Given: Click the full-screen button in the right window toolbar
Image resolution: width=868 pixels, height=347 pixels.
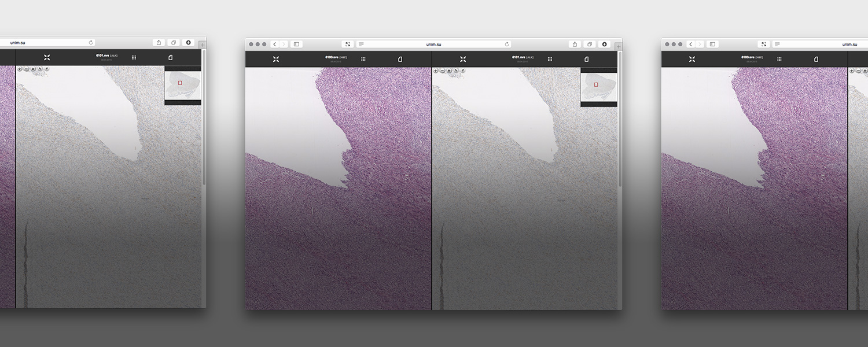Looking at the screenshot, I should pyautogui.click(x=764, y=44).
